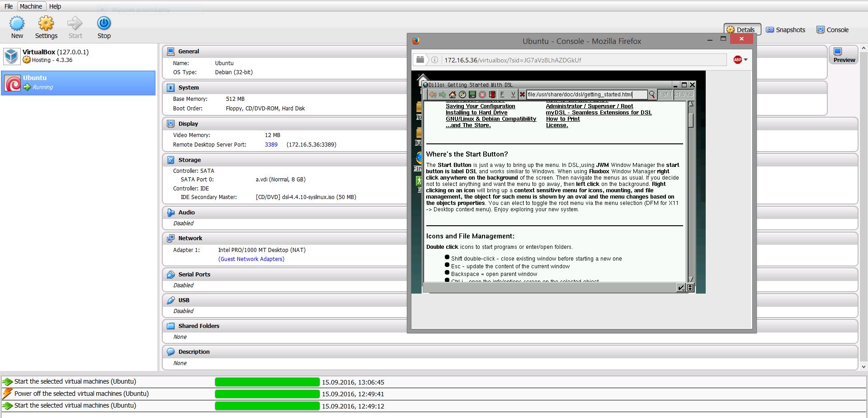Image resolution: width=868 pixels, height=418 pixels.
Task: Click remote desktop port 3389 link
Action: tap(271, 145)
